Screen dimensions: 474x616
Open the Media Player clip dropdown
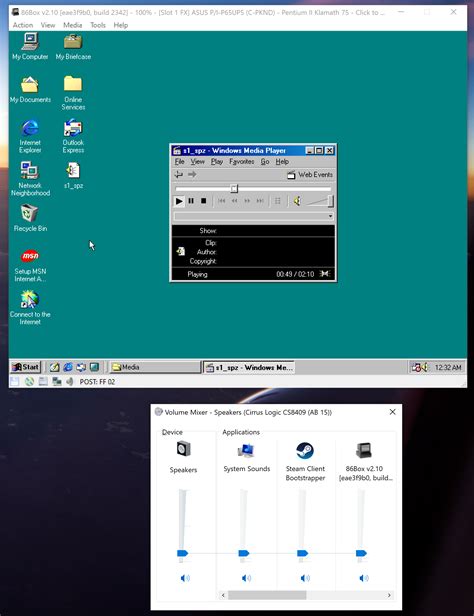(330, 216)
